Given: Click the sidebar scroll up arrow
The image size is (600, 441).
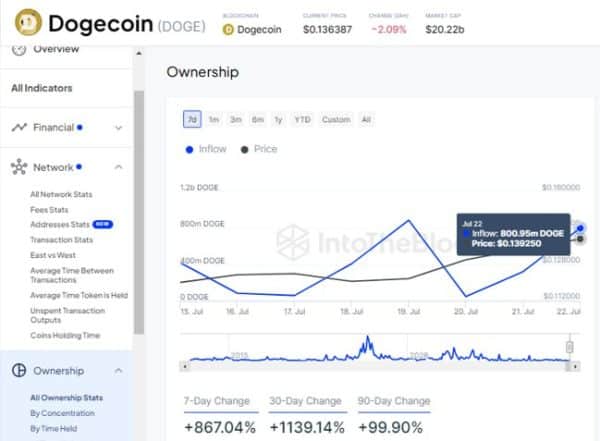Looking at the screenshot, I should click(139, 53).
